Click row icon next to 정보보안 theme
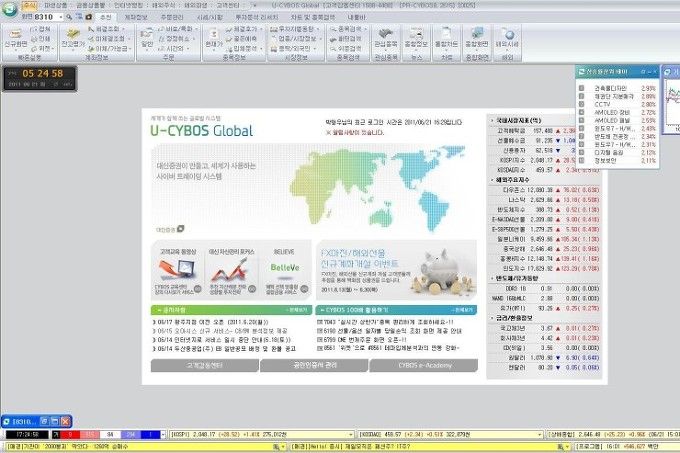This screenshot has width=680, height=453. pos(582,160)
